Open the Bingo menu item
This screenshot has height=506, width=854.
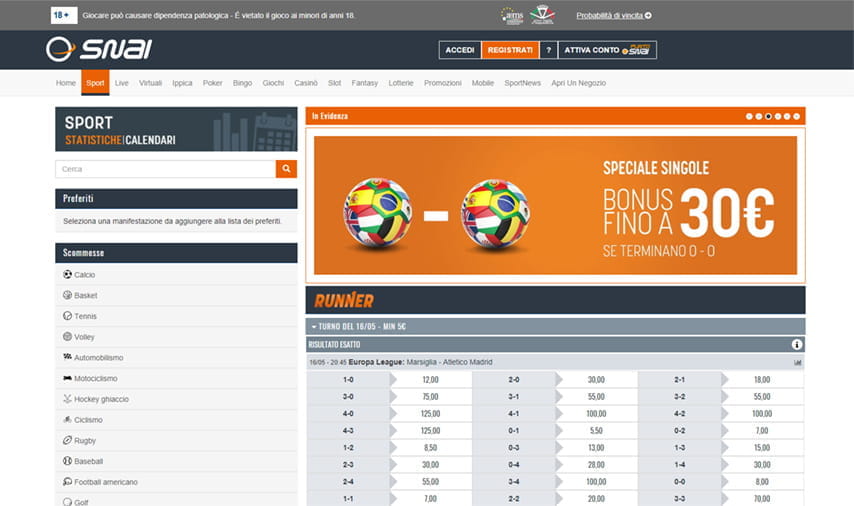pyautogui.click(x=242, y=83)
